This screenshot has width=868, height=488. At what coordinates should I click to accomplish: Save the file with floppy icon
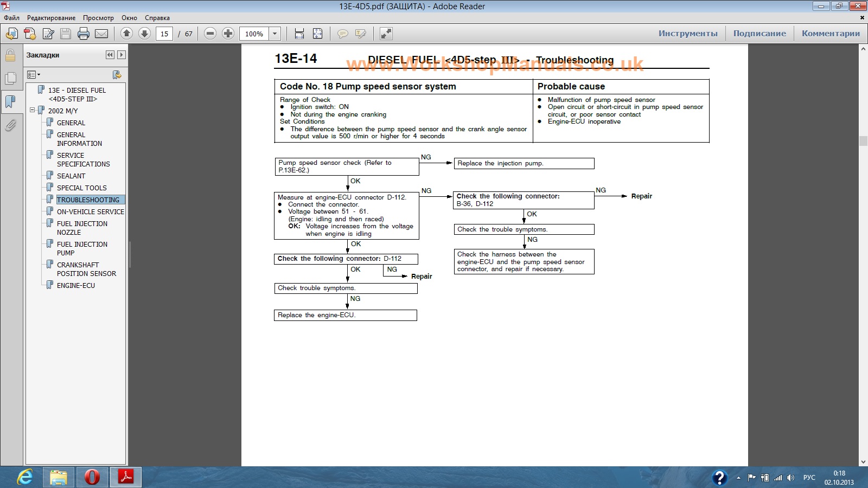click(66, 34)
